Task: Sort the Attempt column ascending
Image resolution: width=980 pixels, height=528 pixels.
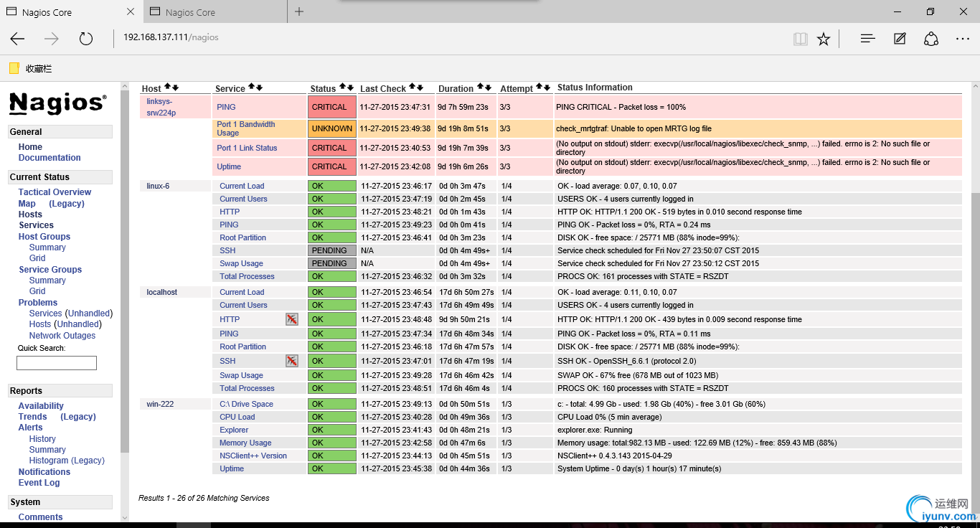Action: (539, 88)
